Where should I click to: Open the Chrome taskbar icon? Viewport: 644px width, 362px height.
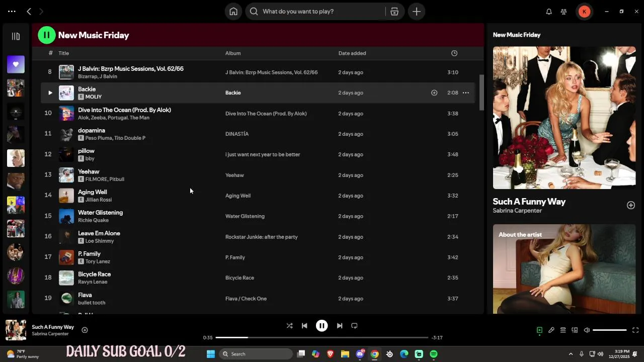coord(375,354)
